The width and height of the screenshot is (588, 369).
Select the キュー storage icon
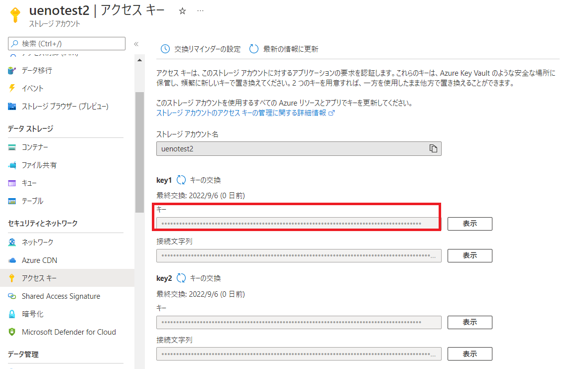point(11,183)
